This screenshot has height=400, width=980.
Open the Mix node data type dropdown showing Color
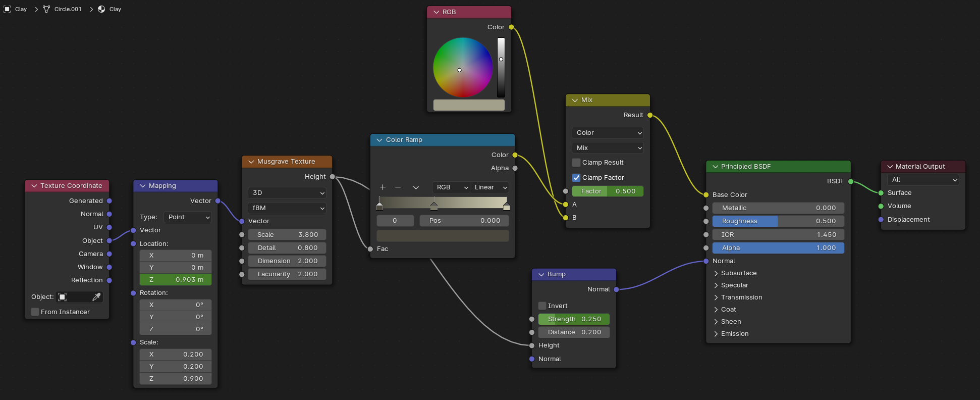608,133
